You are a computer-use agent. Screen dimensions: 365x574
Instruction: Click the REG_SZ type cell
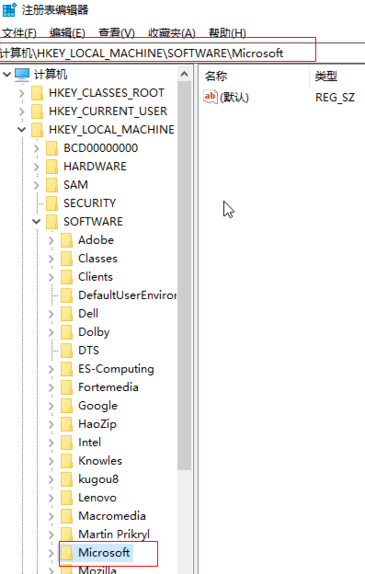click(x=335, y=97)
